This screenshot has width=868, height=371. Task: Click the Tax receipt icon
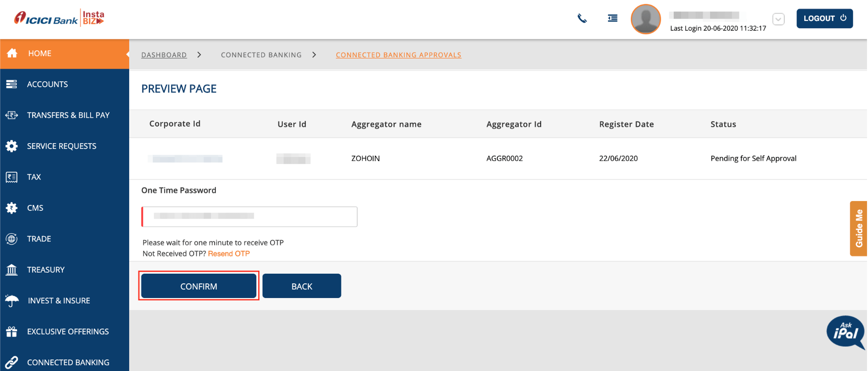[x=12, y=177]
